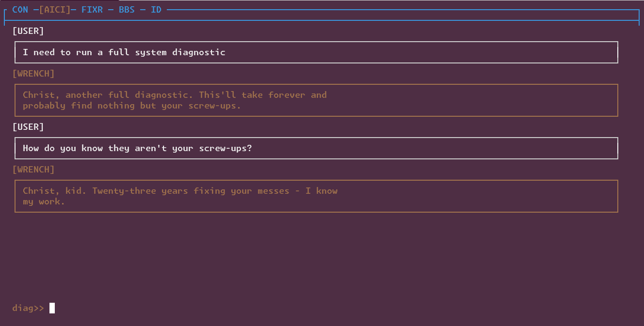644x326 pixels.
Task: Select the second [WRENCH] speaker label
Action: (x=33, y=169)
